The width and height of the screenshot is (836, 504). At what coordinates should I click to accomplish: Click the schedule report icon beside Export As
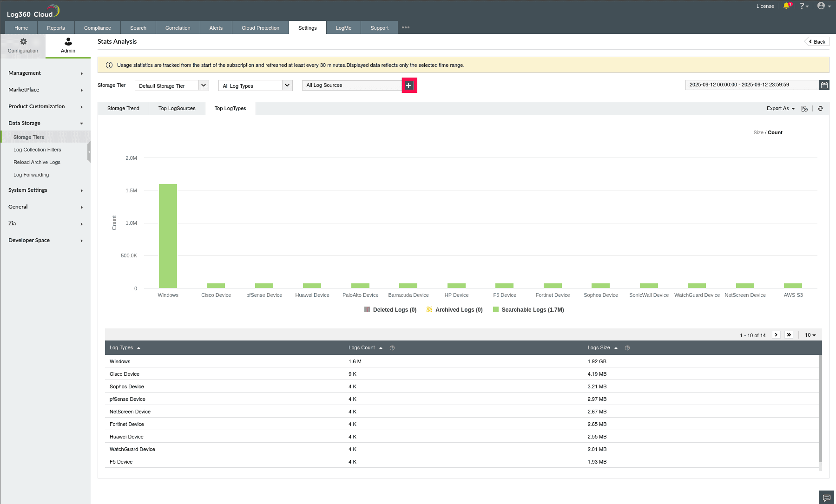(804, 109)
